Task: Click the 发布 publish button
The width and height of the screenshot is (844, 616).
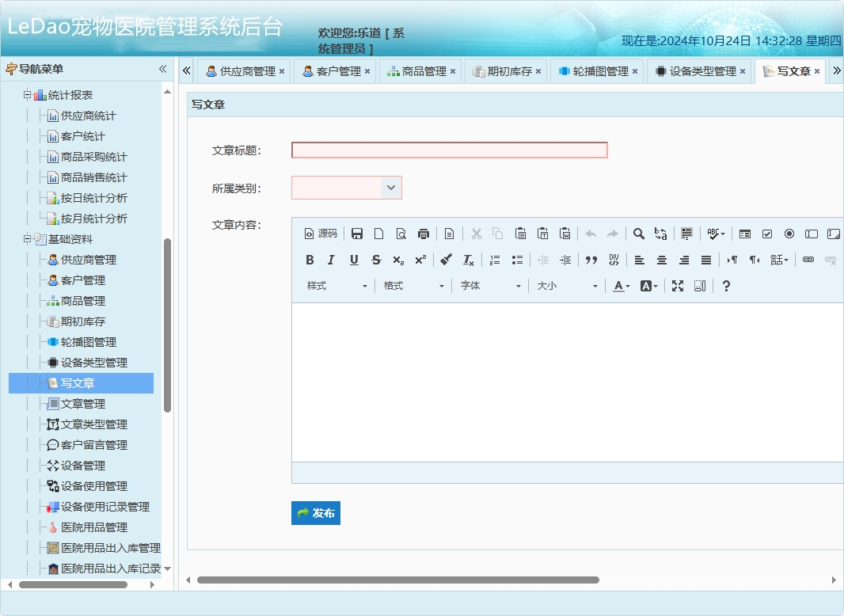Action: point(315,512)
